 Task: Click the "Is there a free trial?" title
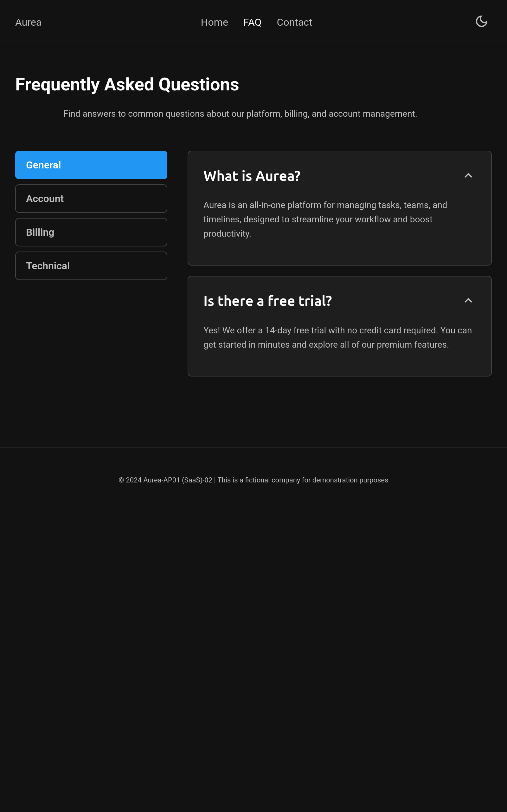(267, 301)
